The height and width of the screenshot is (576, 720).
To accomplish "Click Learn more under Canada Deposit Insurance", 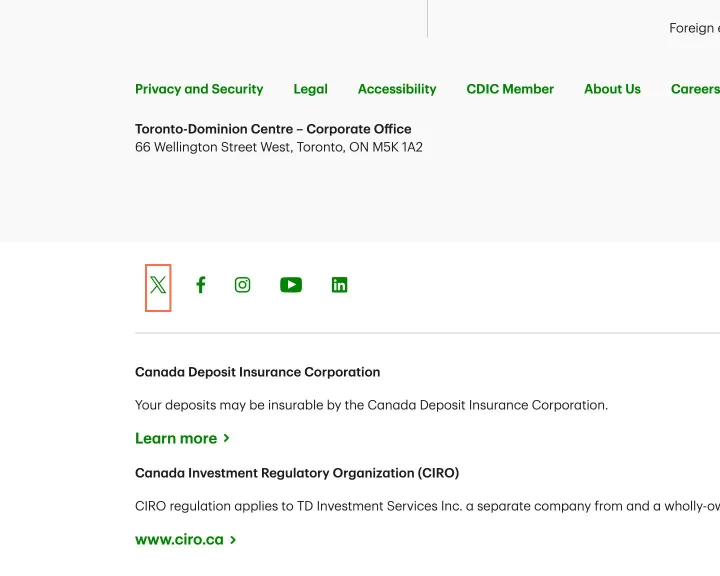I will coord(182,438).
